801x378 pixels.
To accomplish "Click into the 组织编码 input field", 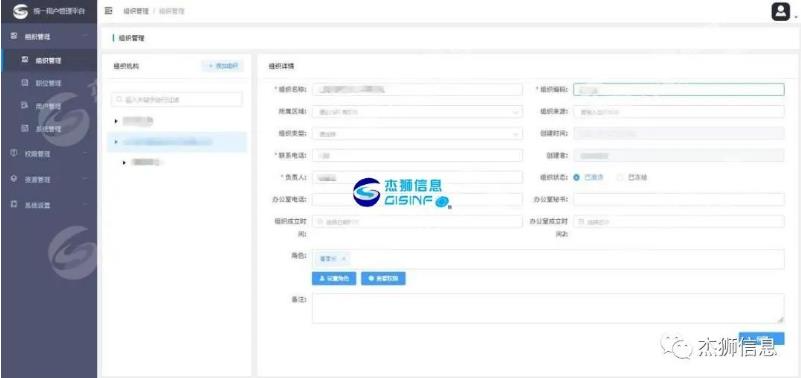I will 678,89.
